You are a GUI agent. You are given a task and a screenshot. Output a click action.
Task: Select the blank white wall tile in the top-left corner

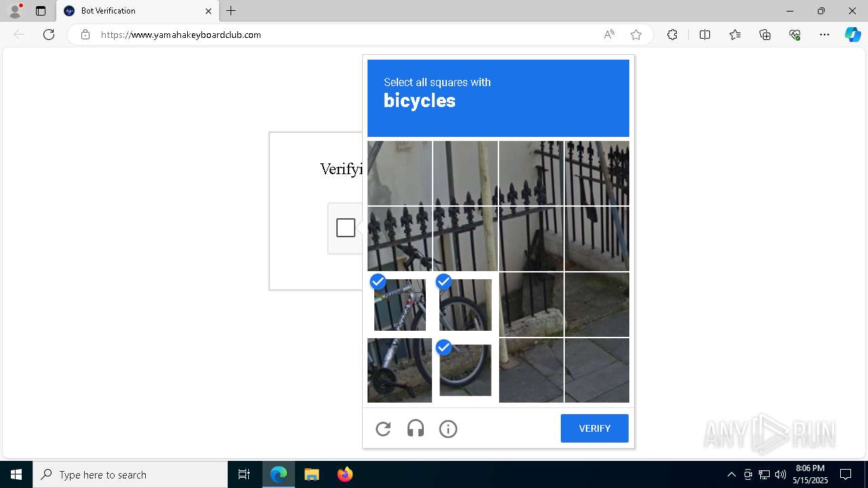[x=399, y=173]
